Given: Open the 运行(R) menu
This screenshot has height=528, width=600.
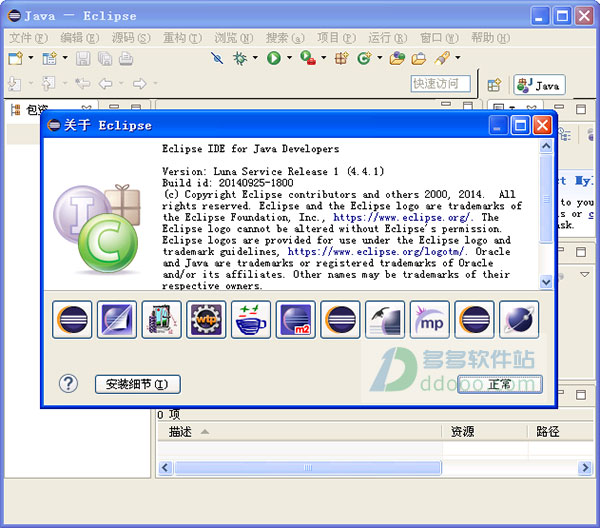Looking at the screenshot, I should point(388,38).
